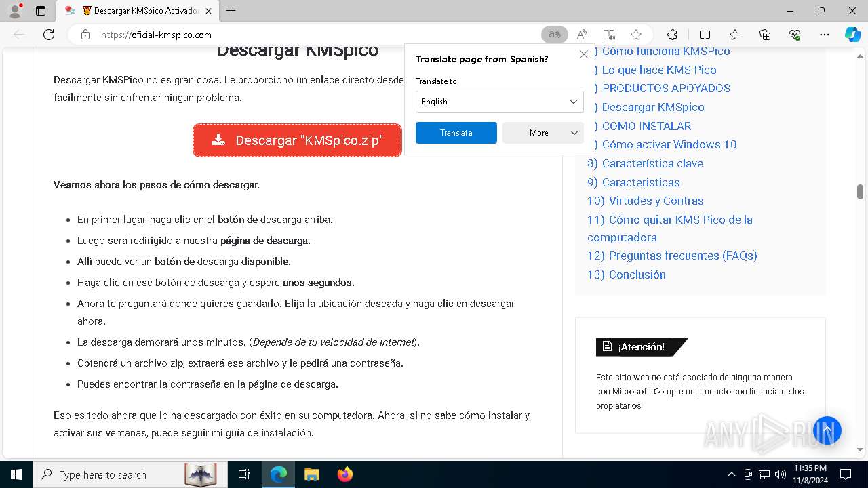This screenshot has height=488, width=868.
Task: Open Browser essentials heart icon
Action: click(x=795, y=35)
